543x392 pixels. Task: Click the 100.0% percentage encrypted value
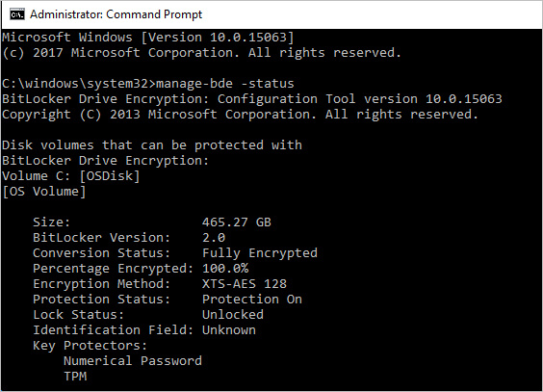click(x=225, y=269)
